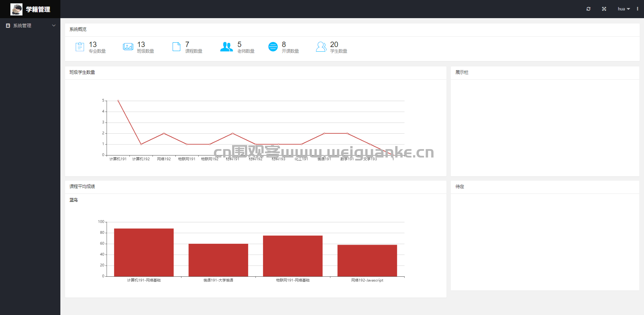Screen dimensions: 644x315
Task: Click the refresh icon in top bar
Action: tap(588, 9)
